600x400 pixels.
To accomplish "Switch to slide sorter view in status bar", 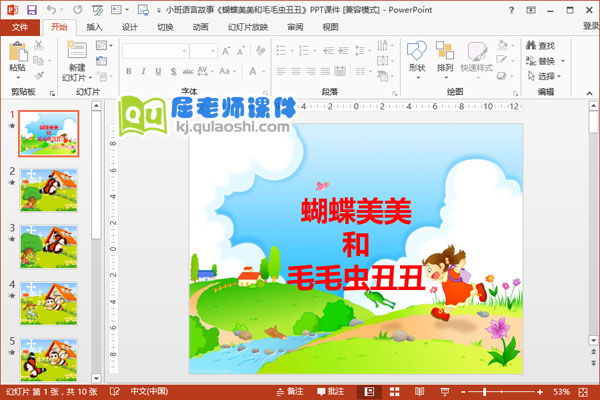I will pos(395,392).
